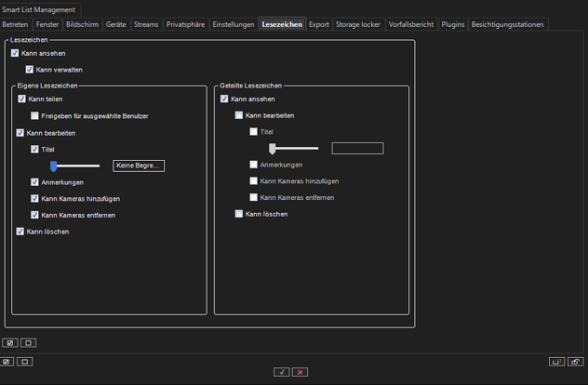
Task: Click the check-all icon in the bottom dialog row
Action: click(7, 362)
